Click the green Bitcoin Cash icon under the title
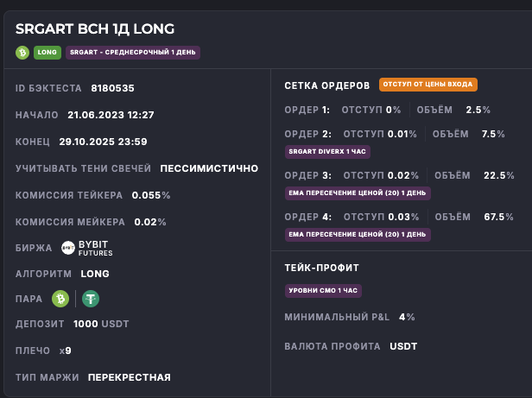The height and width of the screenshot is (398, 532). (22, 53)
